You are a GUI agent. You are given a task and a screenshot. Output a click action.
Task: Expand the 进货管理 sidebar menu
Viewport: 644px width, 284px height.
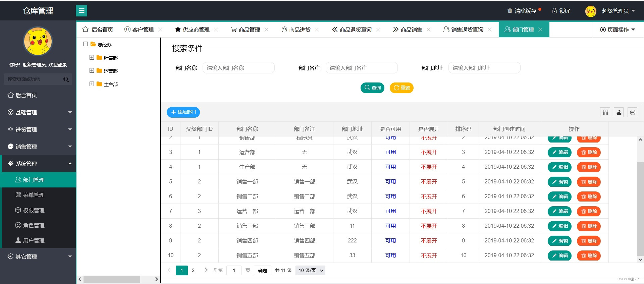point(38,129)
